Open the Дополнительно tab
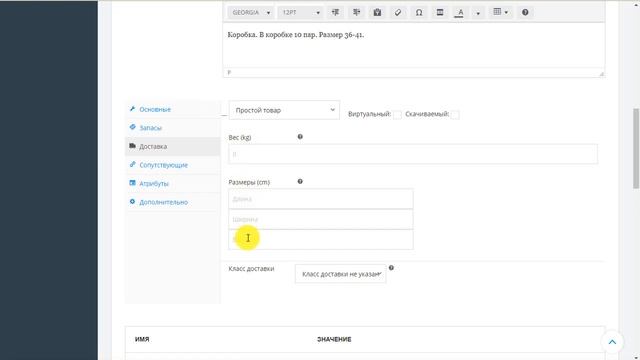The height and width of the screenshot is (360, 640). (173, 202)
